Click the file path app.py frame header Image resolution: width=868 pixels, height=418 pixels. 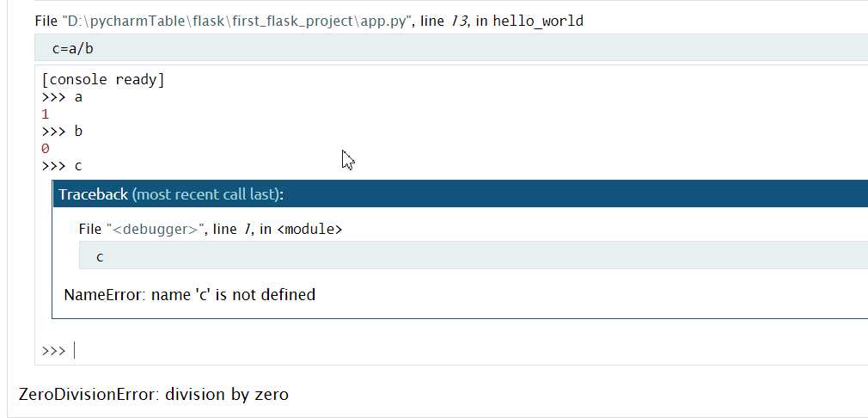309,21
